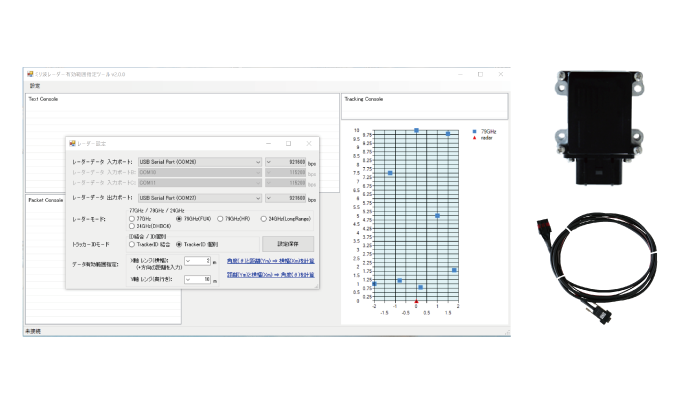The image size is (690, 417).
Task: Open the distance-and-width to angle calculation link
Action: (270, 274)
